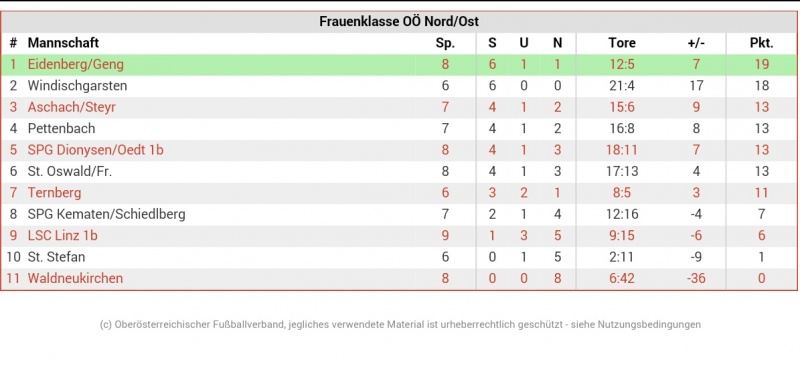Click the Frauenklasse OÖ Nord/Ost table title
Screen dimensions: 800x370
tap(399, 22)
